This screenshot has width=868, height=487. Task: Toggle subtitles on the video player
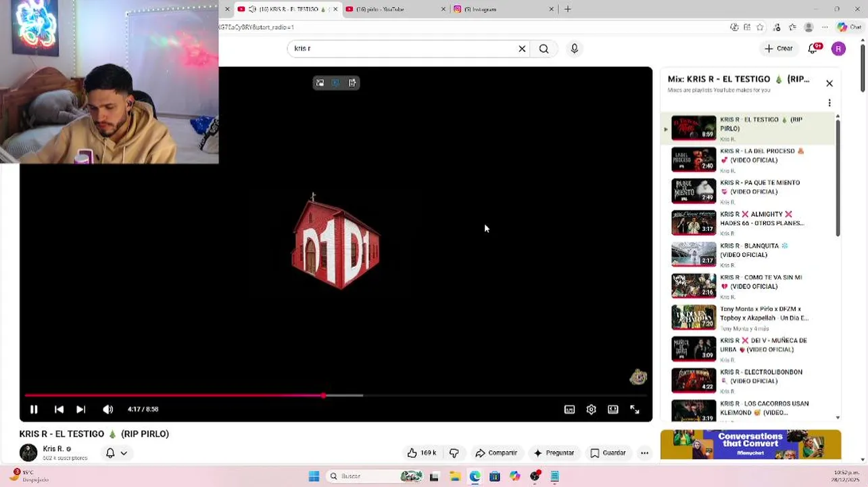pos(569,409)
